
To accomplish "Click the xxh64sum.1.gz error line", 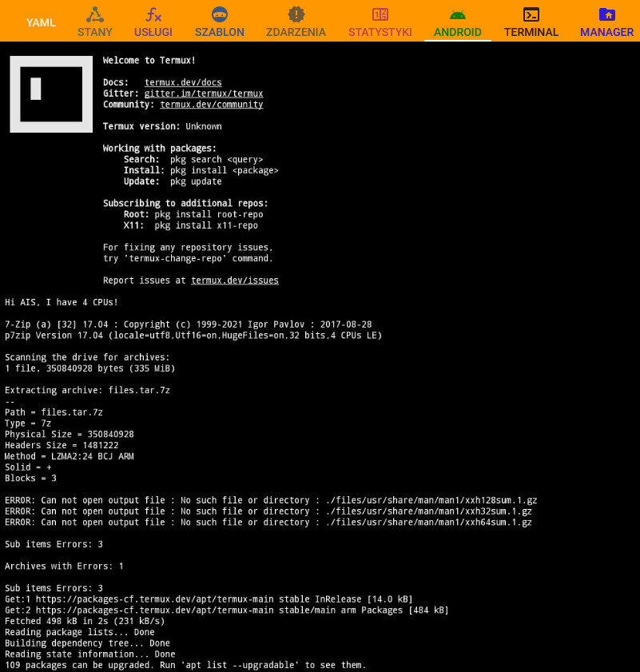I will point(268,523).
